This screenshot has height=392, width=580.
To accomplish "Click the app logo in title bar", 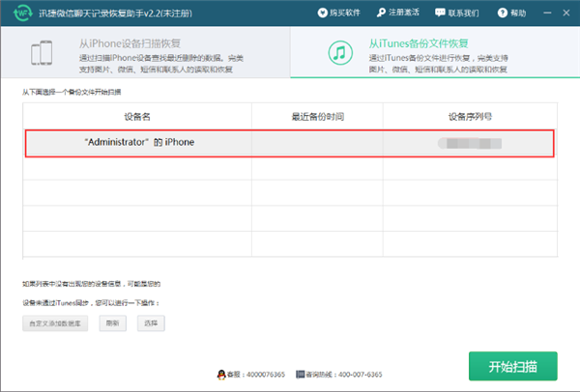I will [x=17, y=13].
